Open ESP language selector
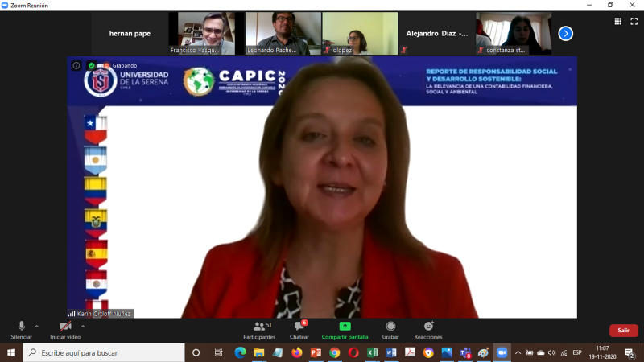Image resolution: width=644 pixels, height=362 pixels. coord(577,352)
